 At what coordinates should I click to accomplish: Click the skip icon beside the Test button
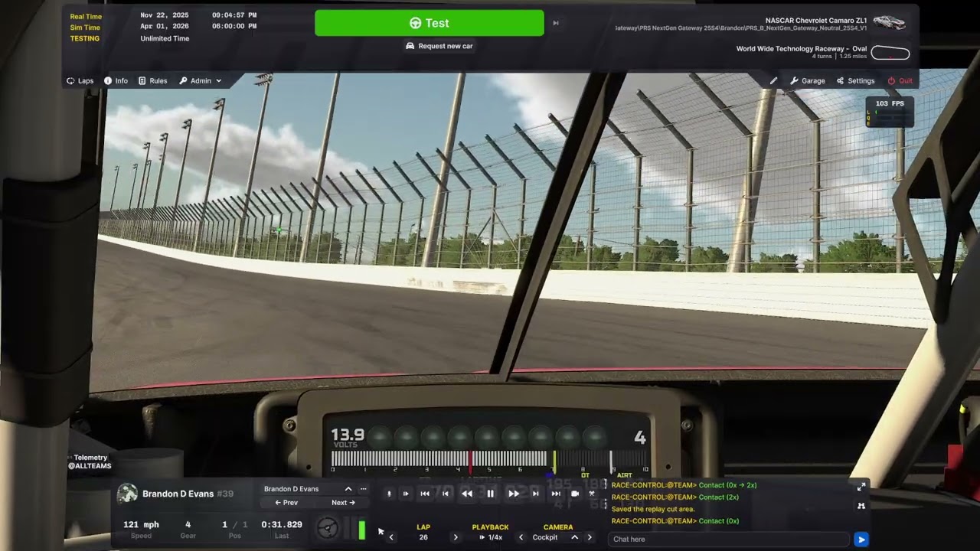pos(556,23)
